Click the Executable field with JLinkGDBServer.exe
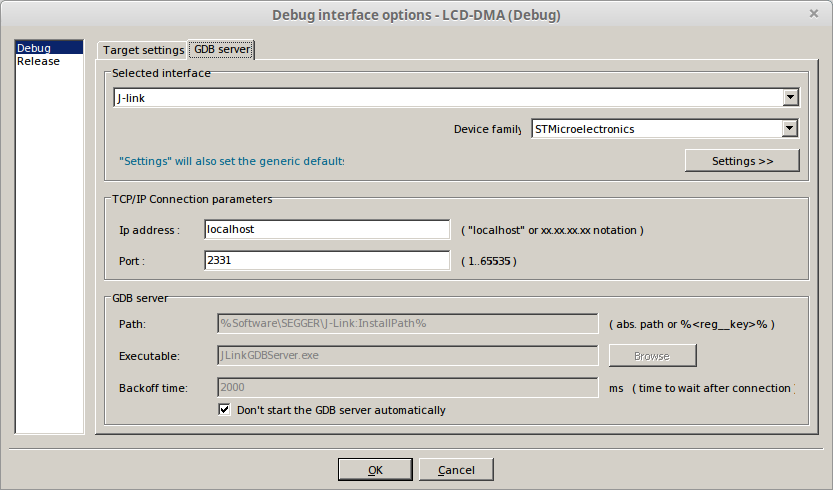The width and height of the screenshot is (833, 490). tap(408, 355)
